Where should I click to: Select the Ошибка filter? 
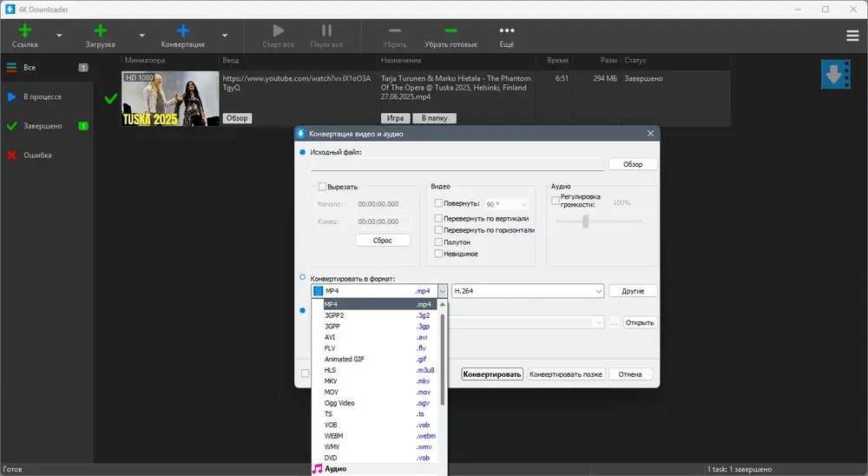pos(47,155)
